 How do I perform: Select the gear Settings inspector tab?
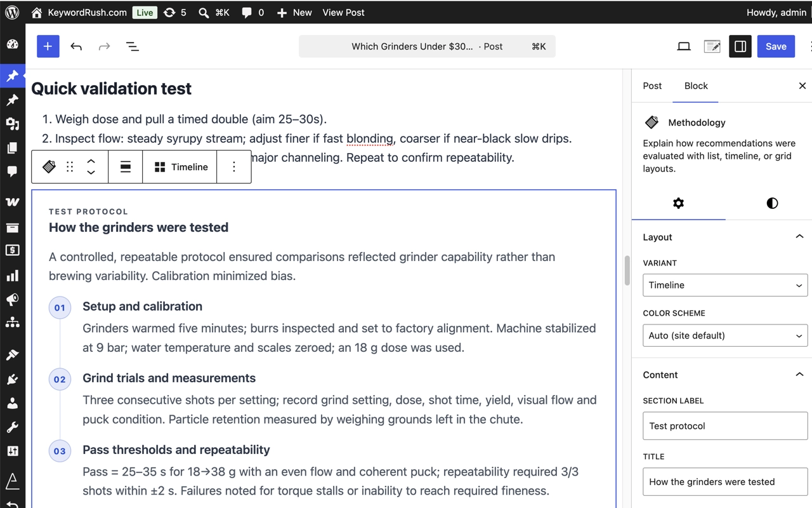pyautogui.click(x=678, y=203)
